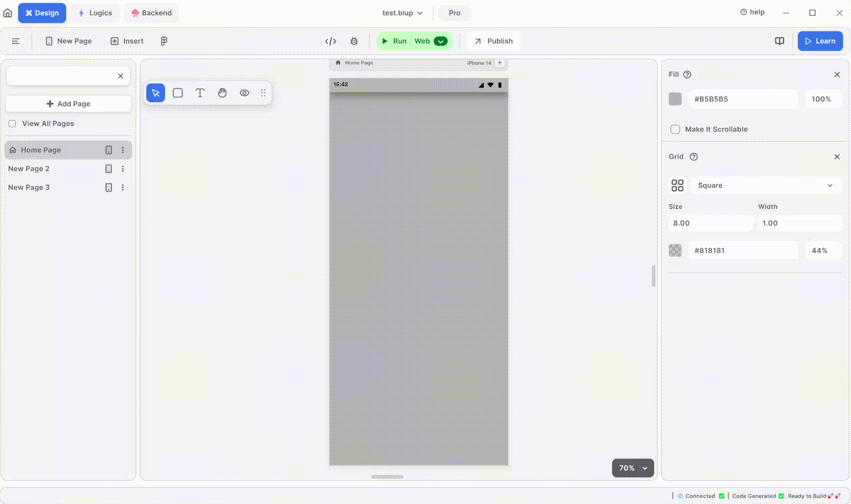Select the rectangle shape tool
The image size is (851, 504).
point(178,93)
